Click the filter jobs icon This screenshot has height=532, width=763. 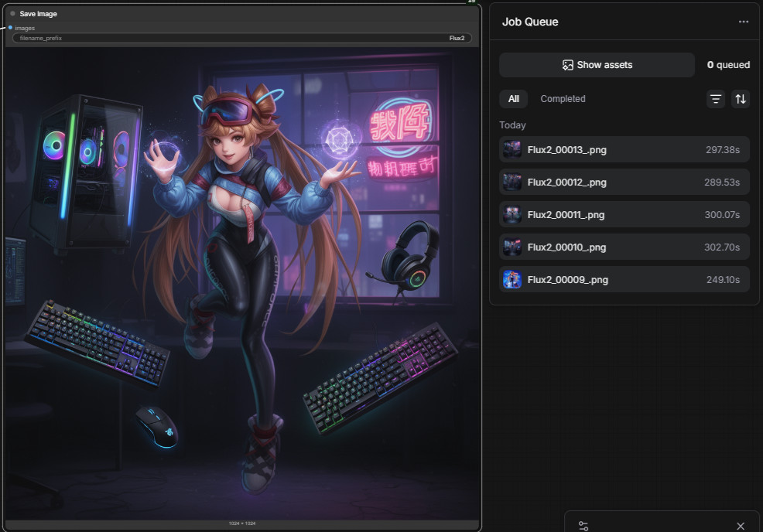click(x=716, y=99)
